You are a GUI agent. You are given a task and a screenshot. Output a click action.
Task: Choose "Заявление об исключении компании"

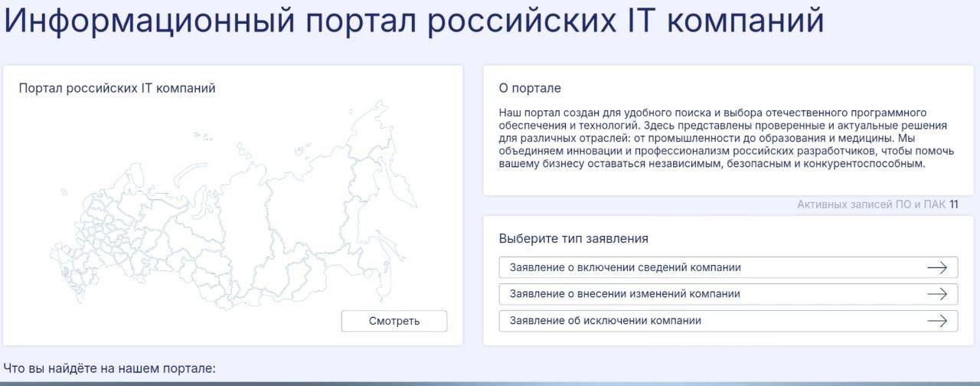605,321
